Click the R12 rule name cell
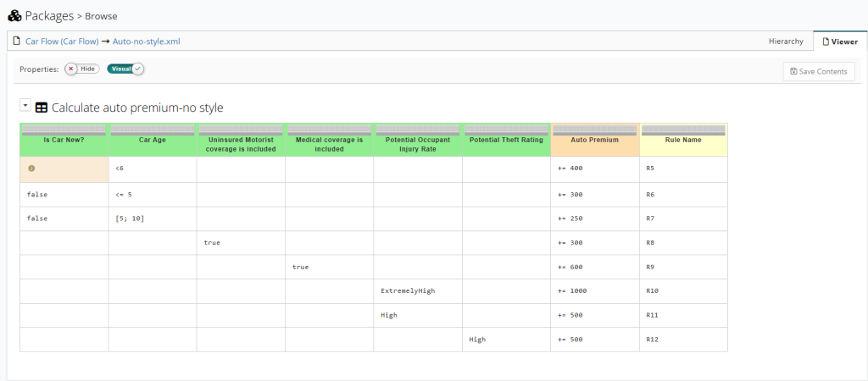Screen dimensions: 868x381 click(x=684, y=340)
